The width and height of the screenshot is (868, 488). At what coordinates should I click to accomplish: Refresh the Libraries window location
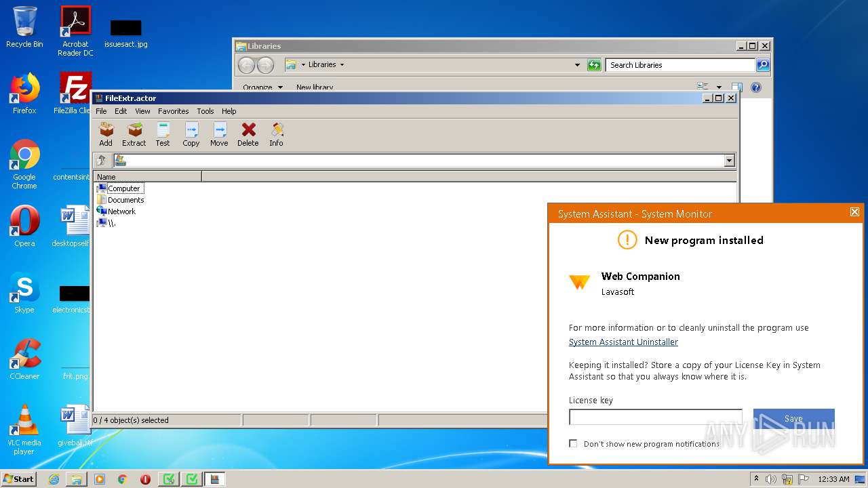[594, 65]
